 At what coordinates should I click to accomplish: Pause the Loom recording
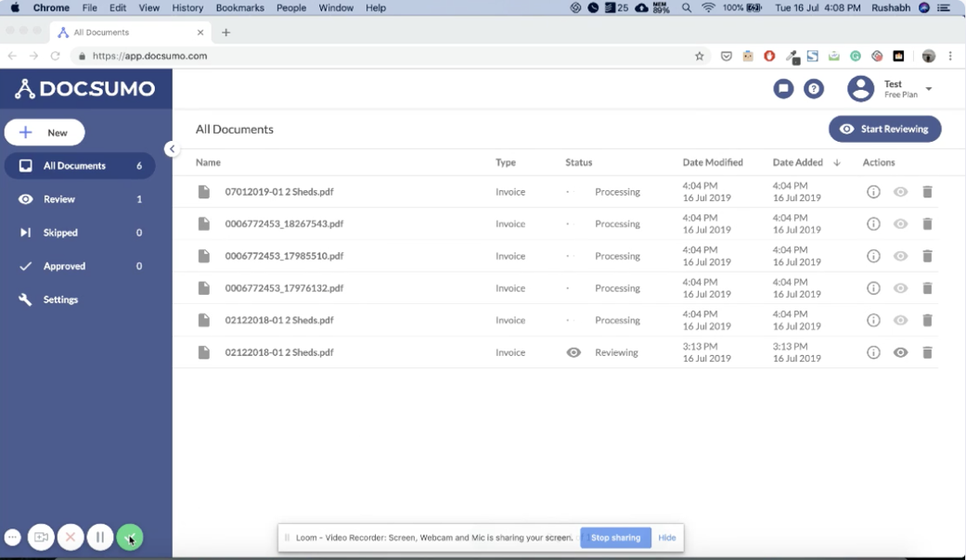(x=100, y=537)
